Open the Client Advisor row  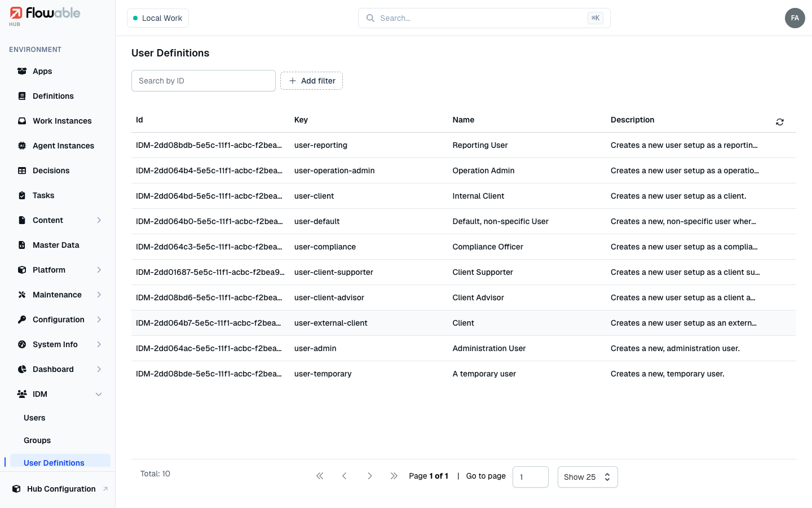464,297
